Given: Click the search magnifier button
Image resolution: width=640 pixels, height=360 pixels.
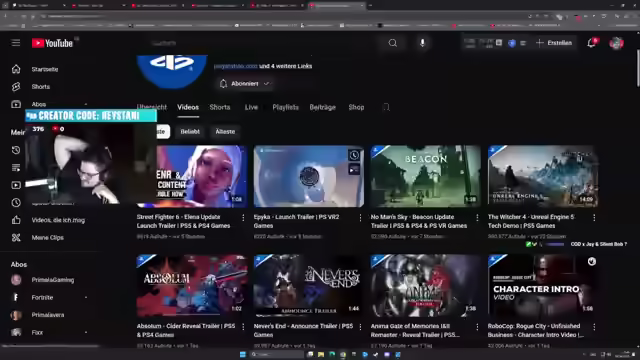Looking at the screenshot, I should pos(393,43).
